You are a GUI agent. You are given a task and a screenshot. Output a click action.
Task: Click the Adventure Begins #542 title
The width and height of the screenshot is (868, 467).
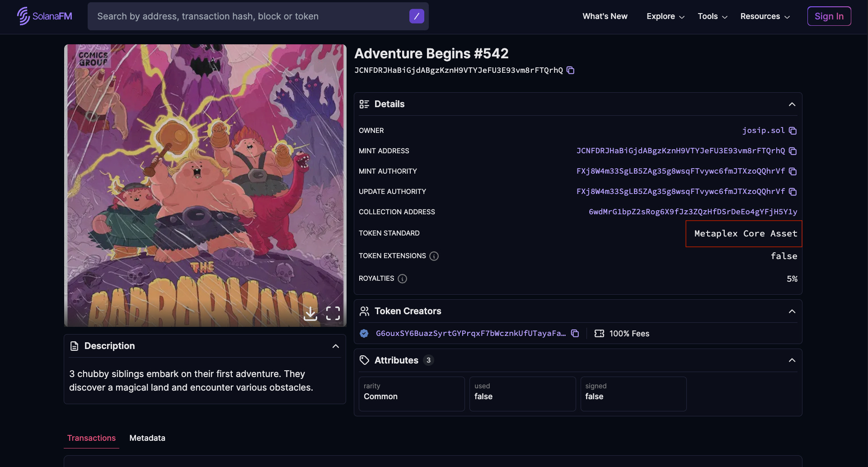click(432, 53)
